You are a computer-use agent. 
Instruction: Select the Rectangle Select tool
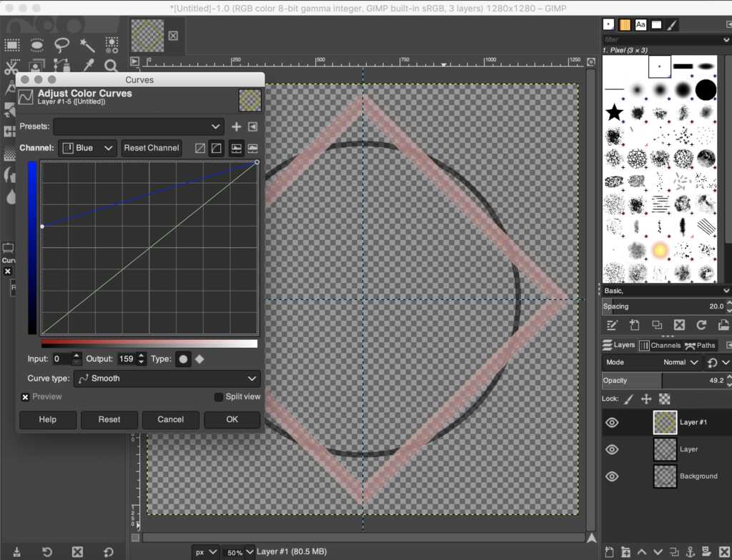(11, 45)
